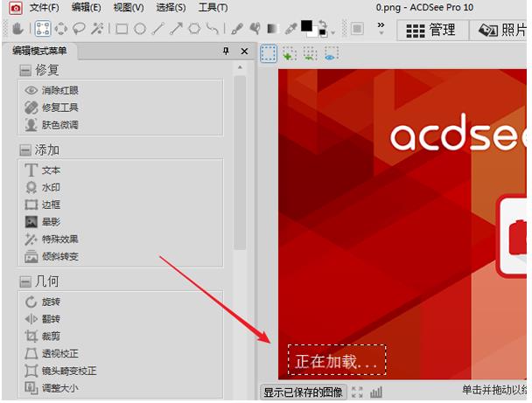This screenshot has width=532, height=403.
Task: Open the 编辑(E) menu
Action: 86,8
